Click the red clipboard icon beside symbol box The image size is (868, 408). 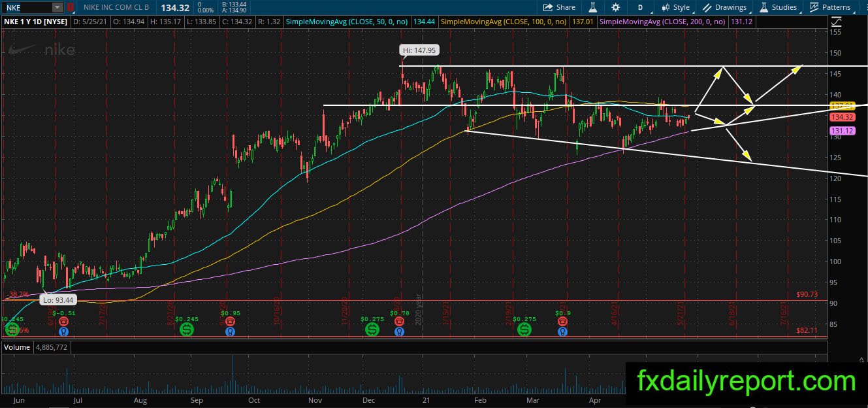[x=70, y=7]
